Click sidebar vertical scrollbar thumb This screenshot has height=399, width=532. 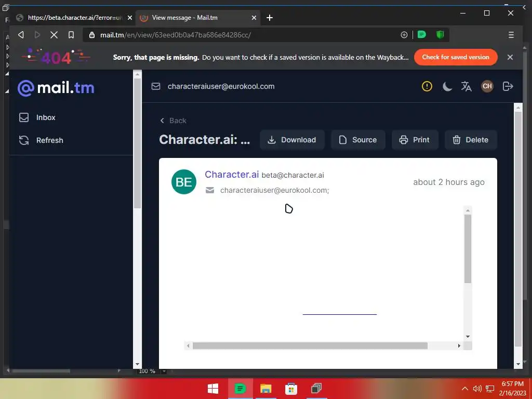(x=137, y=143)
